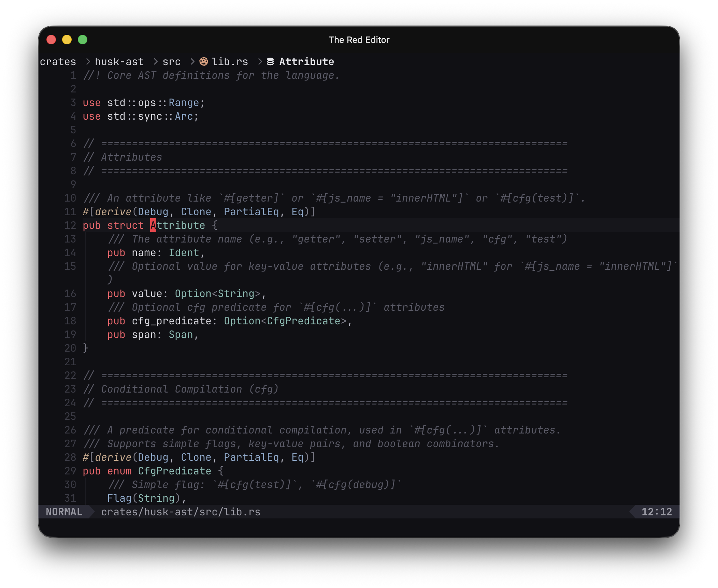Click line number 12 in gutter

tap(70, 225)
